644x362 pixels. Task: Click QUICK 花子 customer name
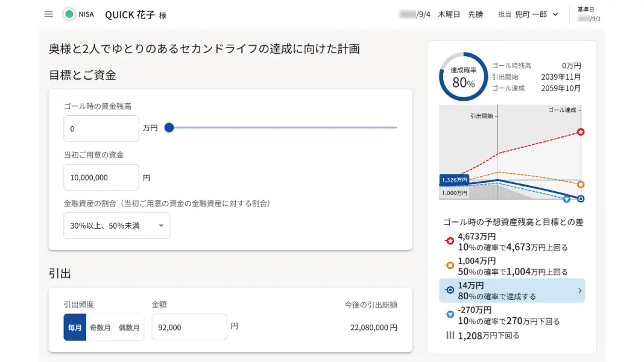[130, 15]
